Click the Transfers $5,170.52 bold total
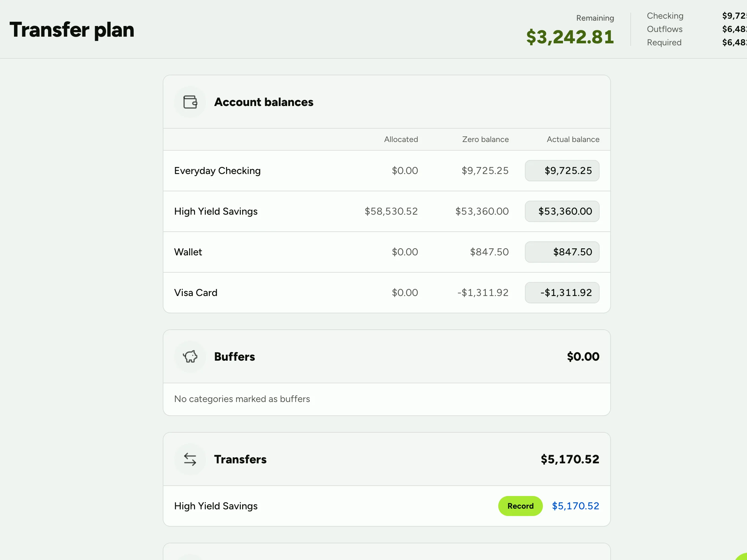Screen dimensions: 747x560 (570, 459)
